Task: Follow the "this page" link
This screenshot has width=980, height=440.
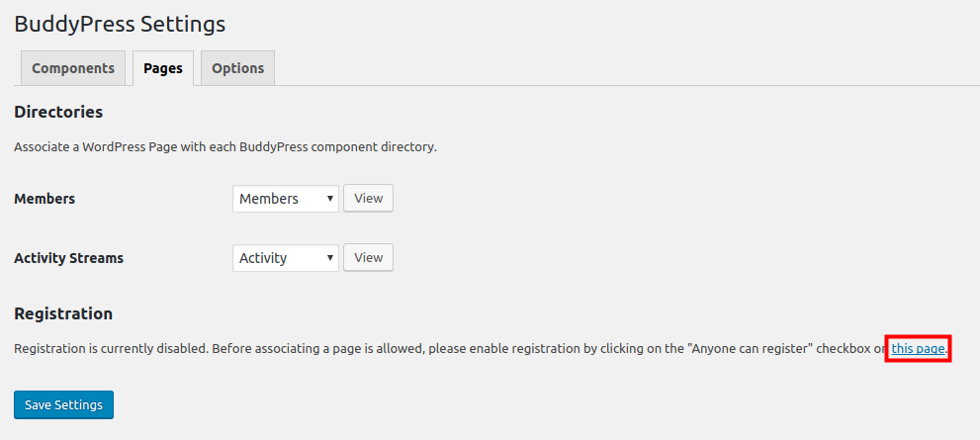Action: pos(918,348)
